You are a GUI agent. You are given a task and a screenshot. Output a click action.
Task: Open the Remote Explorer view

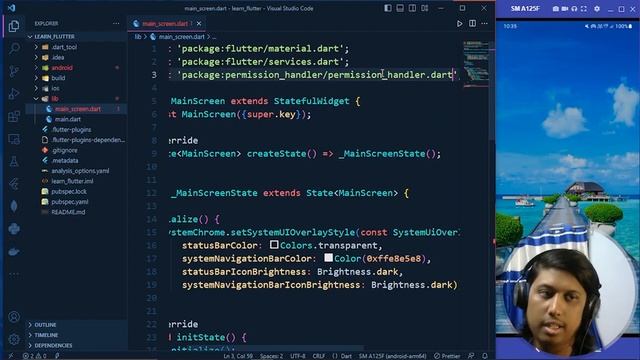14,139
